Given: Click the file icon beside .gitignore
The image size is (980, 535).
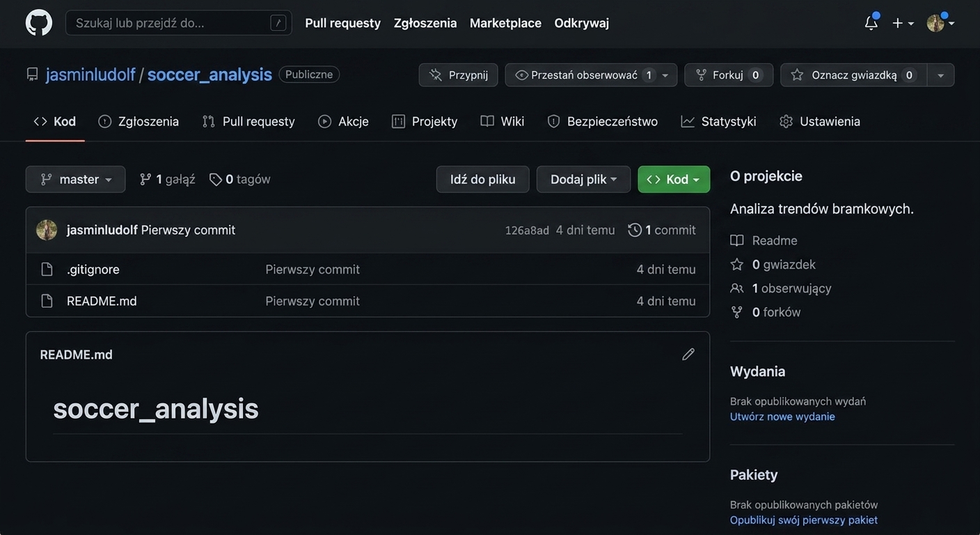Looking at the screenshot, I should coord(47,269).
